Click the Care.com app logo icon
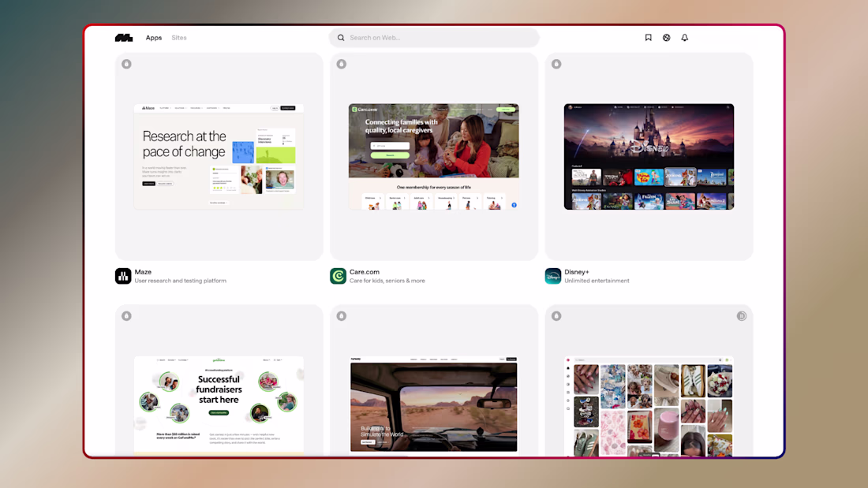 (x=339, y=276)
